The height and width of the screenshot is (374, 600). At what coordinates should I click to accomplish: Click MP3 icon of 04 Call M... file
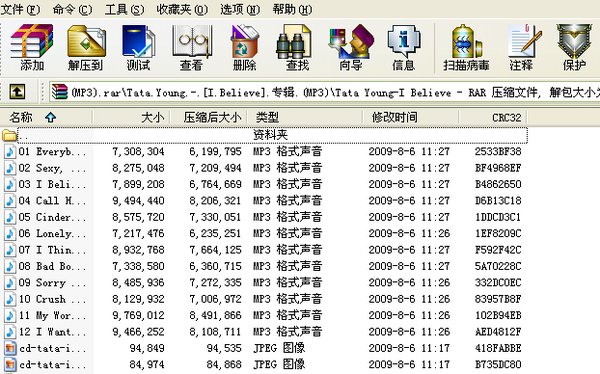pos(10,201)
